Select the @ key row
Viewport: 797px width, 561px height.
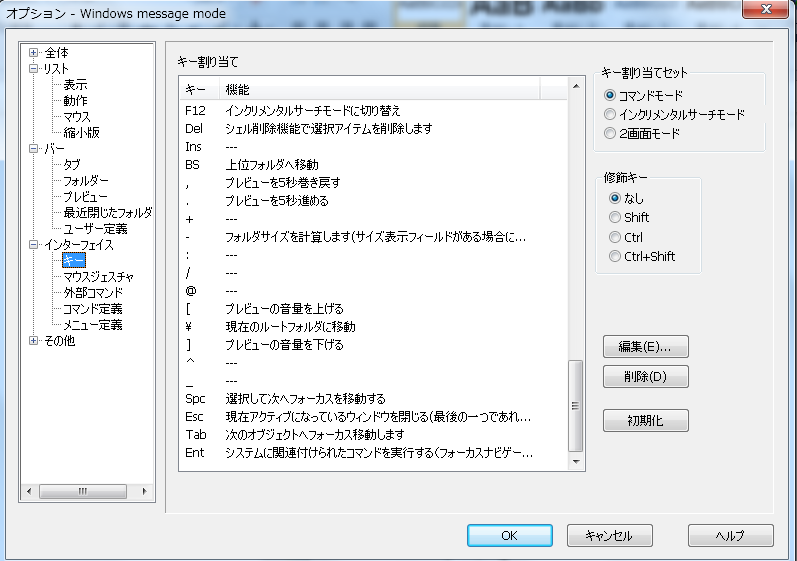(x=374, y=291)
